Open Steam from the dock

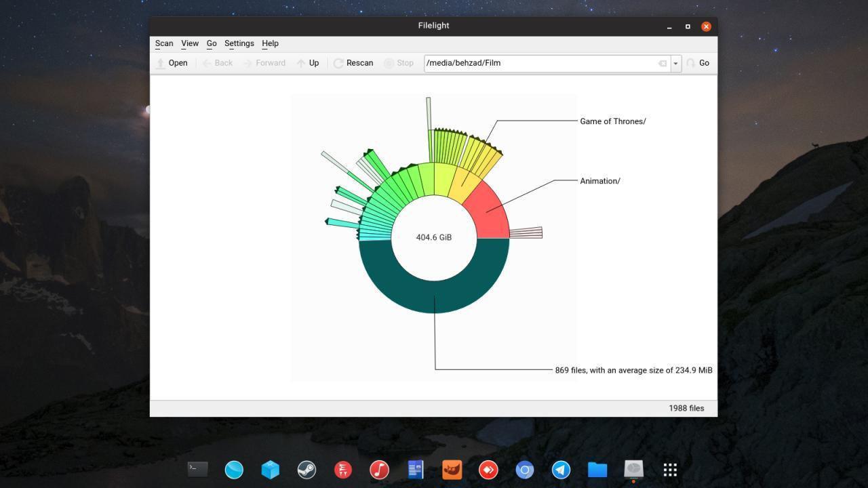307,469
